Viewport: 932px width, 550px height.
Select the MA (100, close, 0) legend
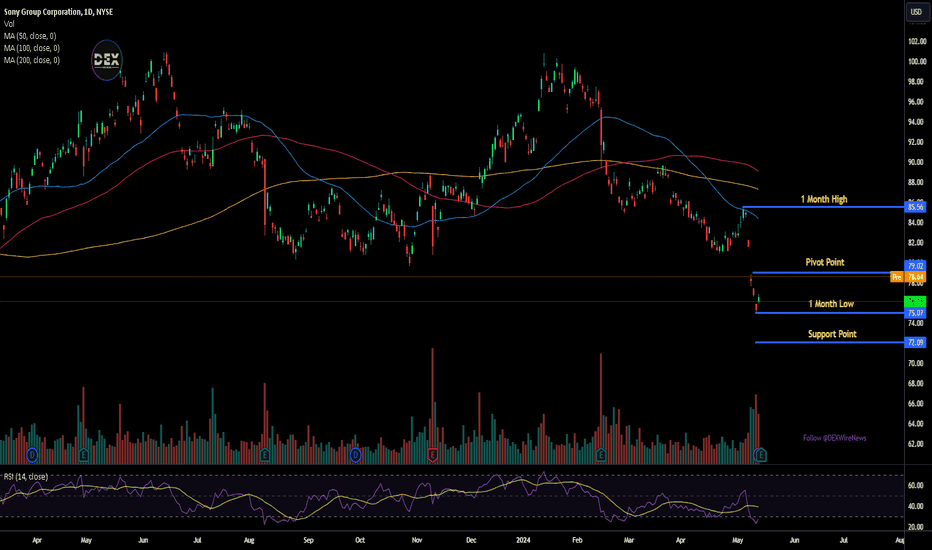pyautogui.click(x=32, y=48)
